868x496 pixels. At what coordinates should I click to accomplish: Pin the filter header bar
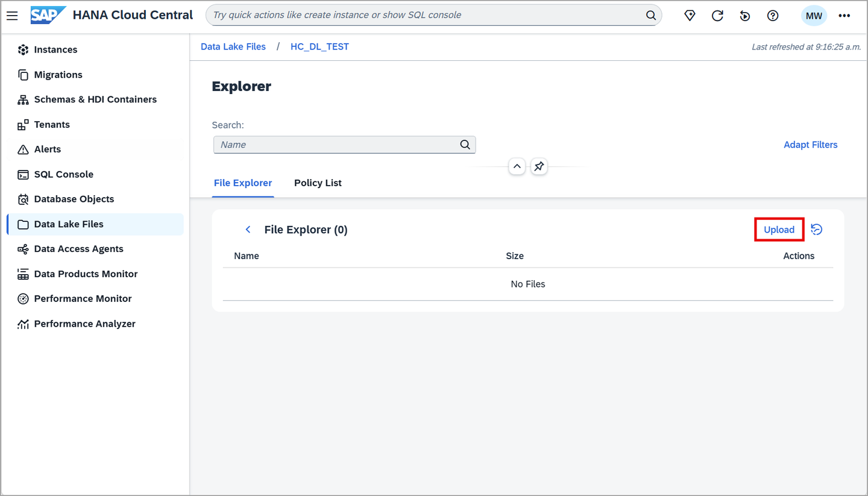pos(539,166)
